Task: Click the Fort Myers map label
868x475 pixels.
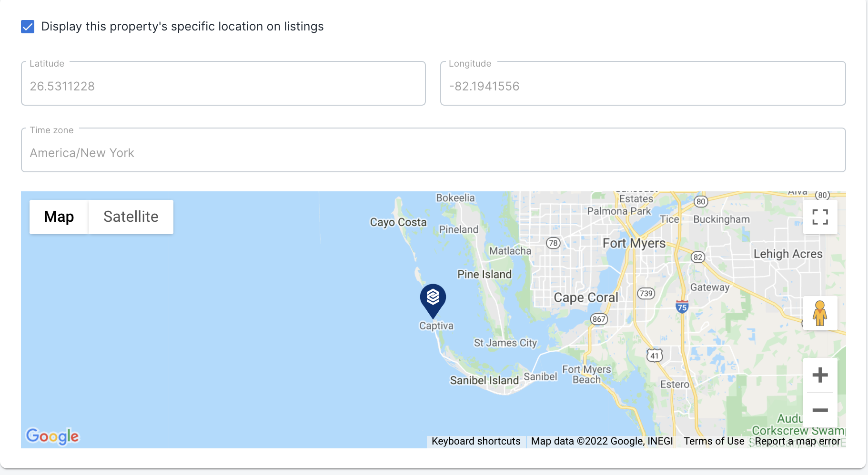Action: point(634,243)
